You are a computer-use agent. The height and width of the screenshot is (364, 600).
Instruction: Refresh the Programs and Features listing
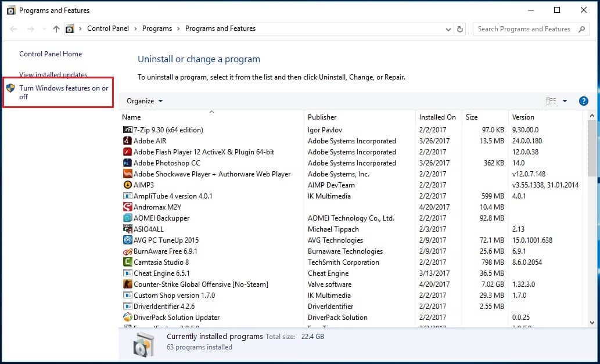point(460,29)
